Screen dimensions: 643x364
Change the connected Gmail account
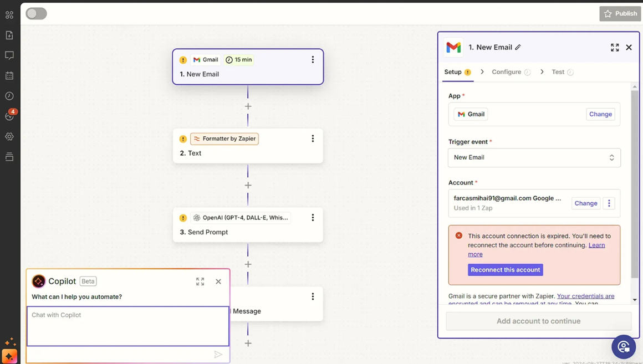(x=585, y=203)
